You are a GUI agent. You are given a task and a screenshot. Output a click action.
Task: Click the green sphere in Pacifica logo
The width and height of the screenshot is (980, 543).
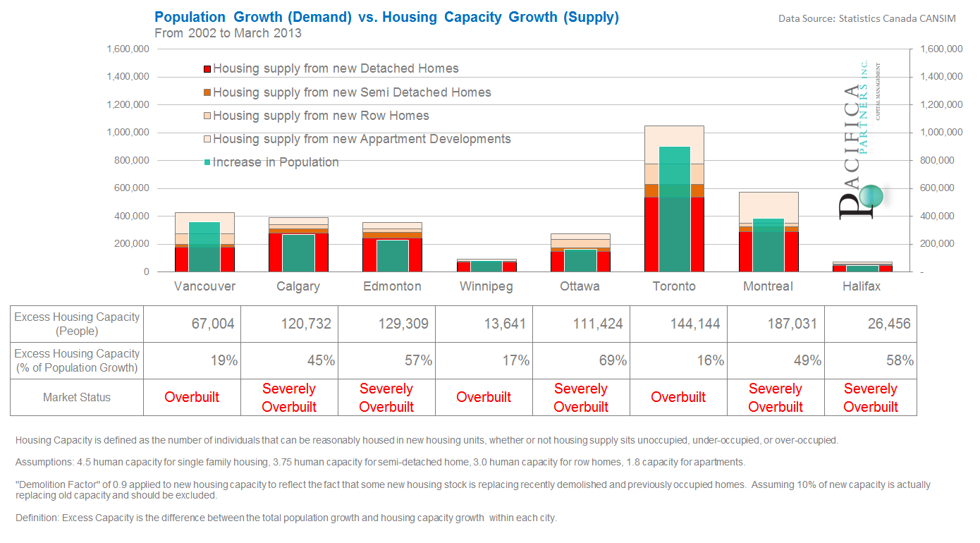[871, 195]
